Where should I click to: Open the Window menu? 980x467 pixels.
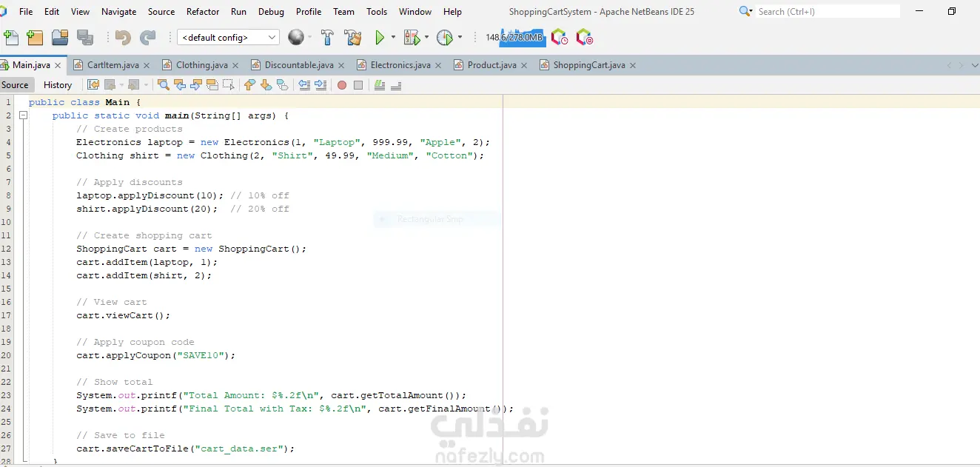[415, 12]
